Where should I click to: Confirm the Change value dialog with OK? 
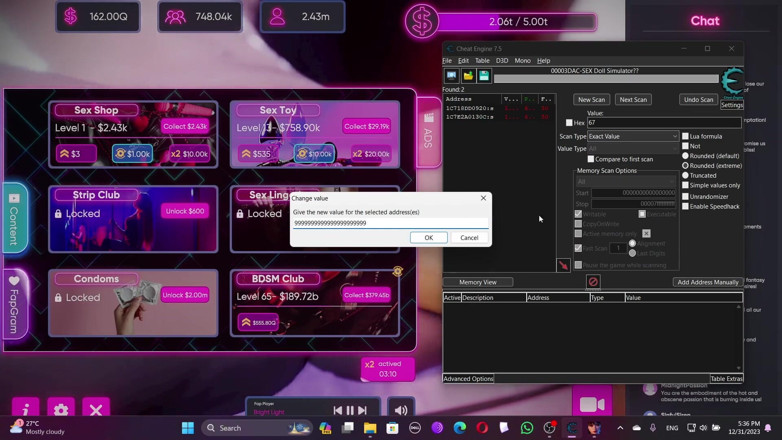click(428, 237)
